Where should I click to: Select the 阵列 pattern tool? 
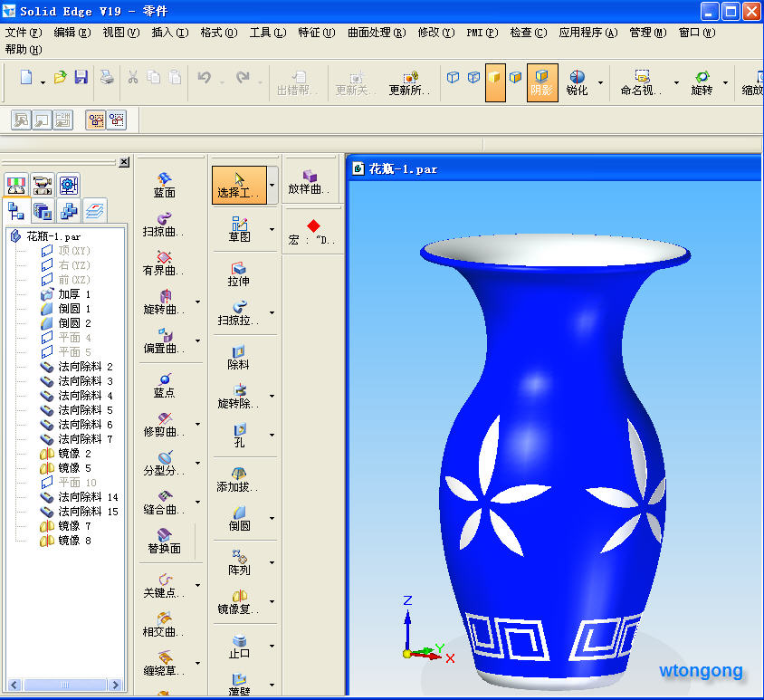[x=239, y=563]
